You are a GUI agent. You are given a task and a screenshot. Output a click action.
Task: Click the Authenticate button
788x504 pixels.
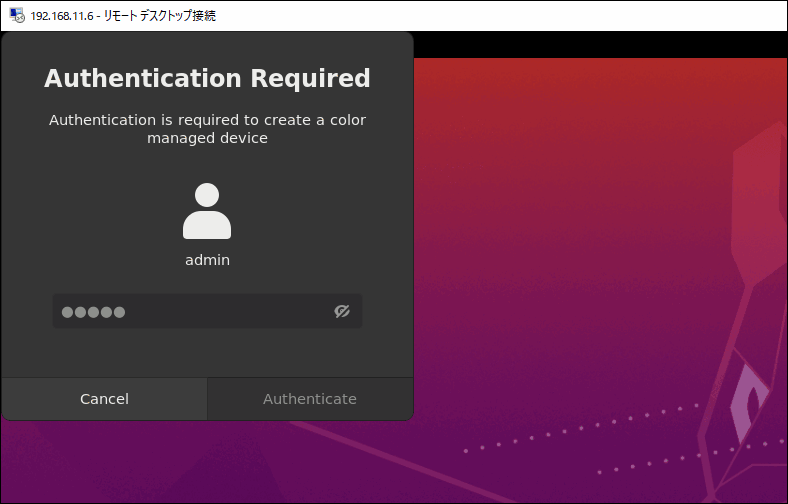click(310, 399)
